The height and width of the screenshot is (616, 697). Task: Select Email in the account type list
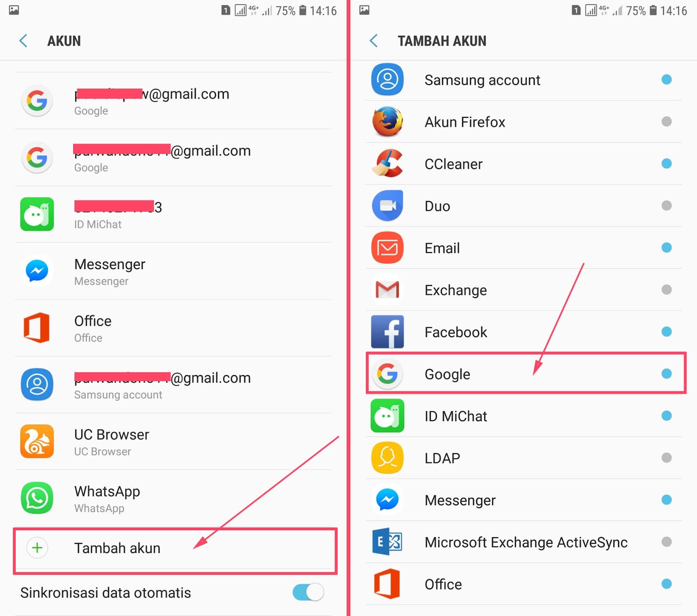coord(524,247)
